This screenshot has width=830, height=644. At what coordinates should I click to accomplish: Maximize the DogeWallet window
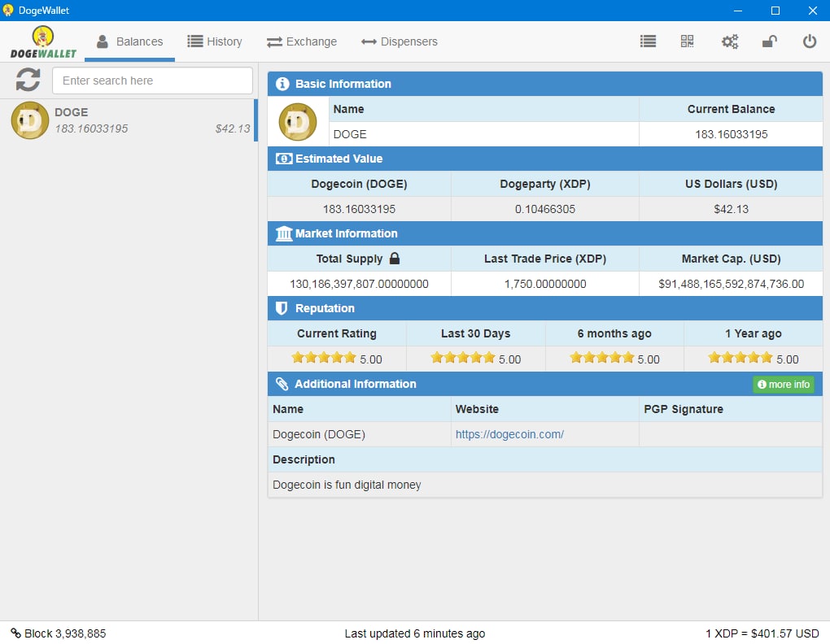(775, 11)
